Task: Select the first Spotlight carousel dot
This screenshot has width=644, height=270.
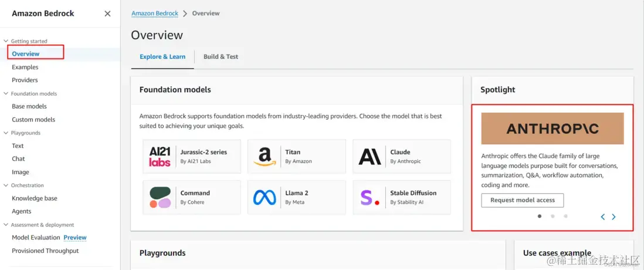Action: click(x=540, y=216)
